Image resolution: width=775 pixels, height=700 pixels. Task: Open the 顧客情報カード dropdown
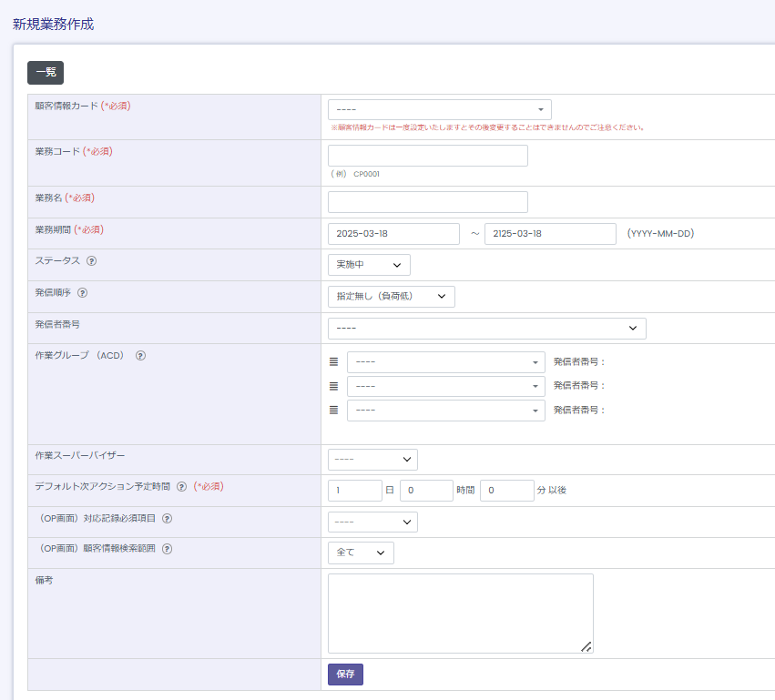click(439, 109)
